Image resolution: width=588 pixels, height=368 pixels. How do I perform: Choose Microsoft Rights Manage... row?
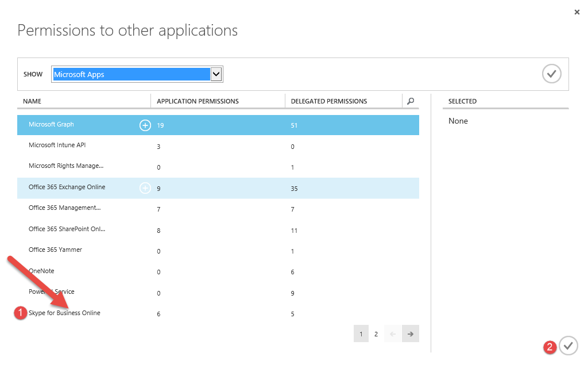[x=218, y=167]
